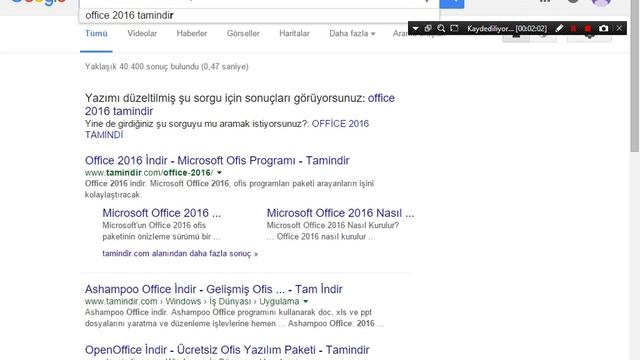Switch to the Haberler tab
Image resolution: width=640 pixels, height=360 pixels.
(x=191, y=33)
